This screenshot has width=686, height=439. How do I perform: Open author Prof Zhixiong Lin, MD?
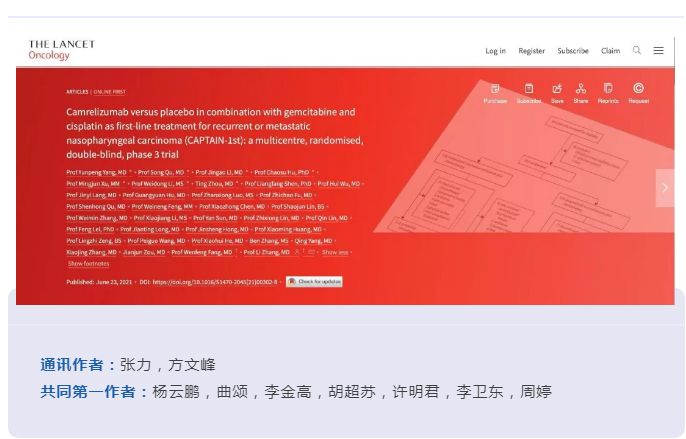pos(271,218)
